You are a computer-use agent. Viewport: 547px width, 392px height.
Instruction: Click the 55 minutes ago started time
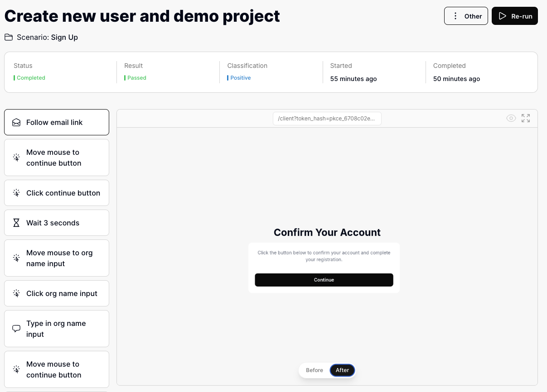(353, 79)
